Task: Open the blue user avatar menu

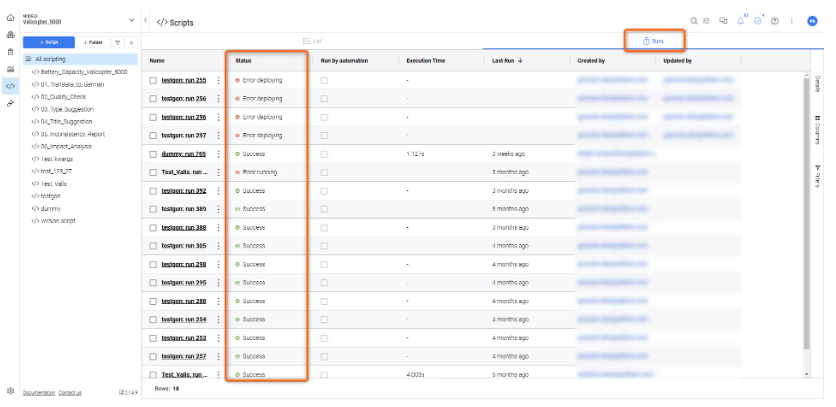Action: [812, 21]
